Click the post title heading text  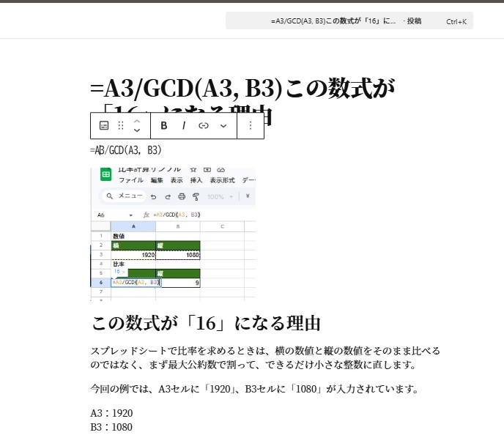242,89
